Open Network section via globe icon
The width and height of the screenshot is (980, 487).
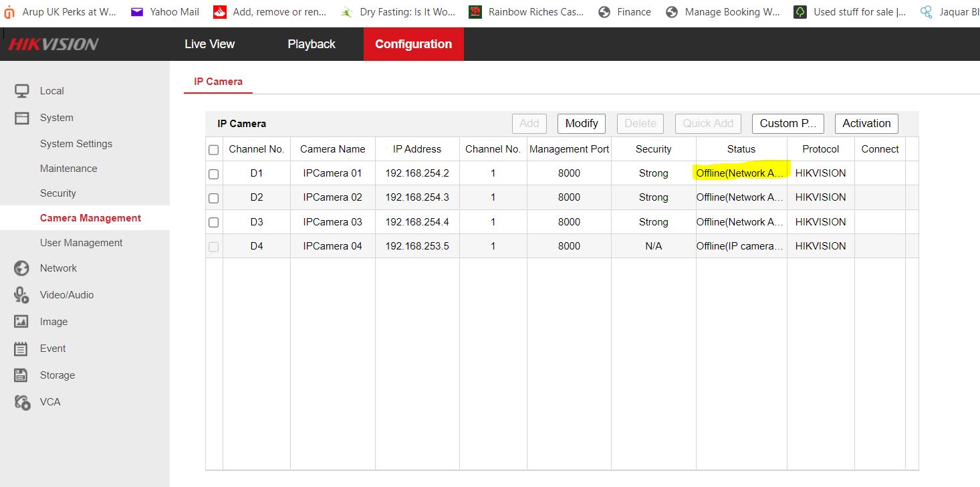[x=22, y=268]
